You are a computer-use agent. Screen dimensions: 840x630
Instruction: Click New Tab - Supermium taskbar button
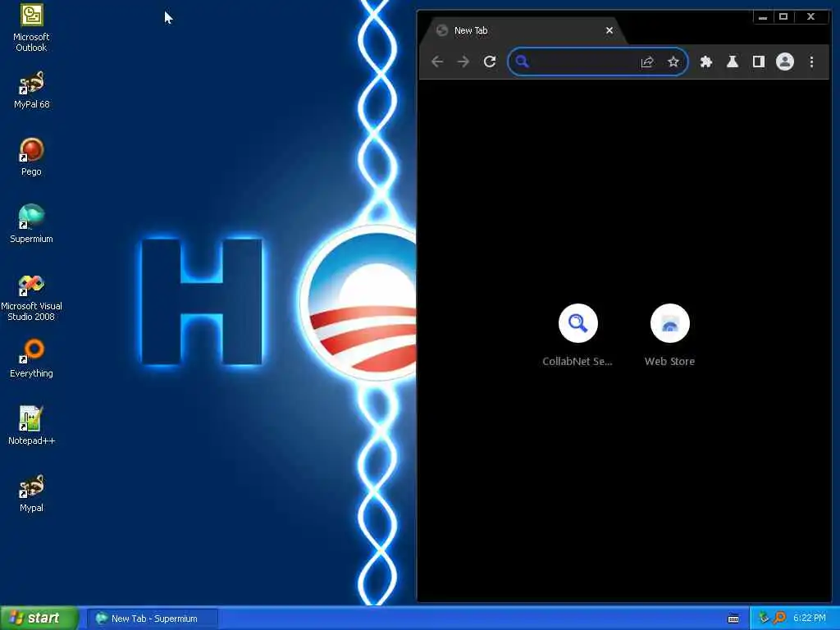pyautogui.click(x=153, y=619)
